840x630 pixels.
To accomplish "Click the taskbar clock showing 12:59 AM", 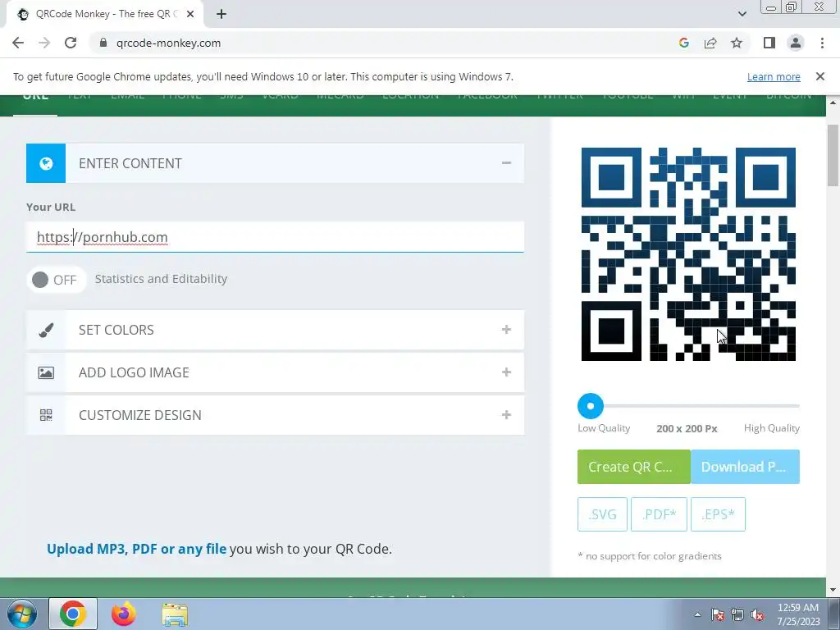I will [798, 614].
